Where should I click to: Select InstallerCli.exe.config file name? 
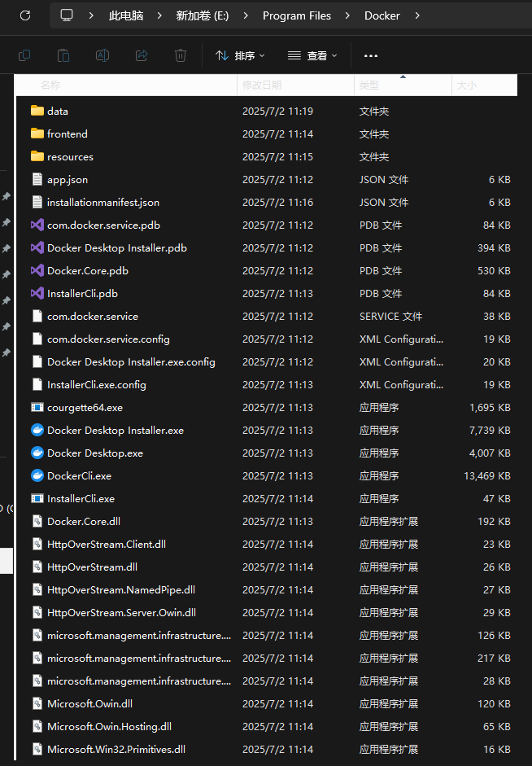96,384
